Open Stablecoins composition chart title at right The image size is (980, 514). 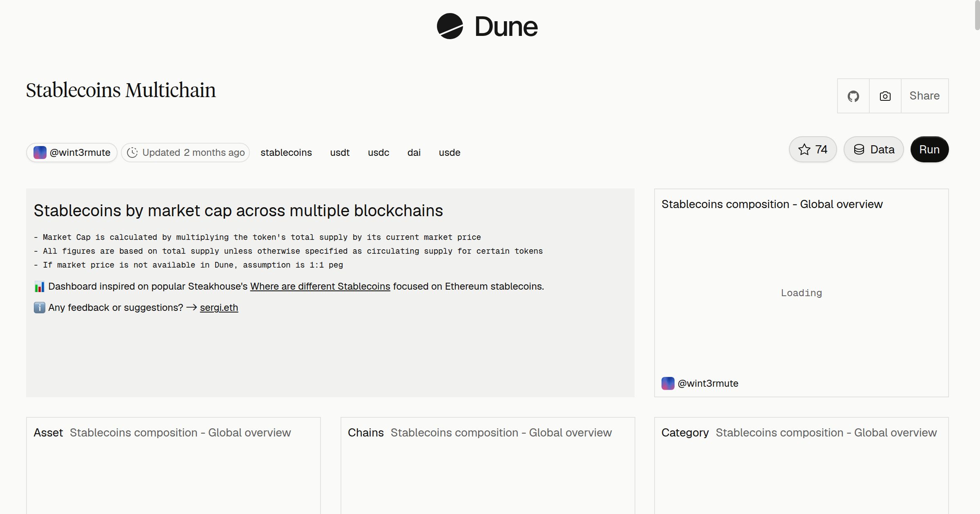point(772,204)
